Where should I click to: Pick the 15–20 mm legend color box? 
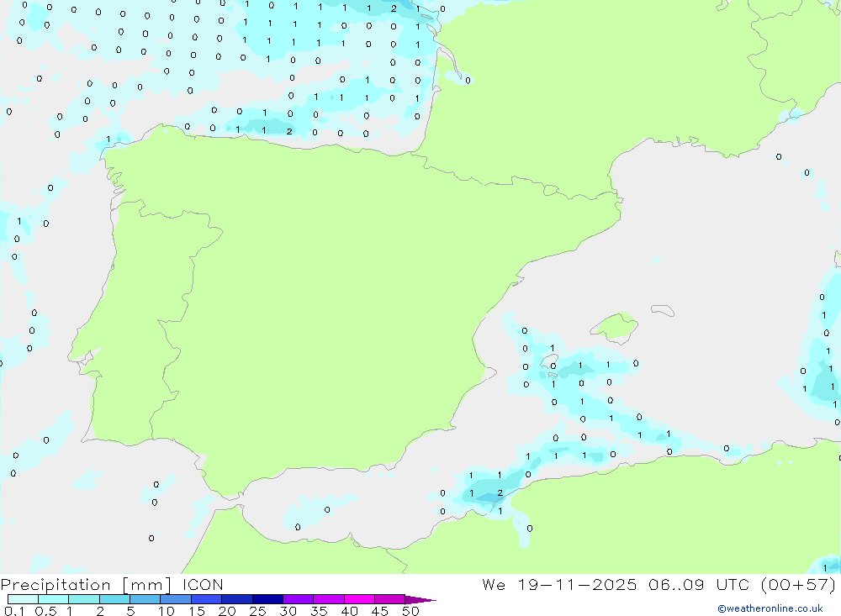[206, 599]
